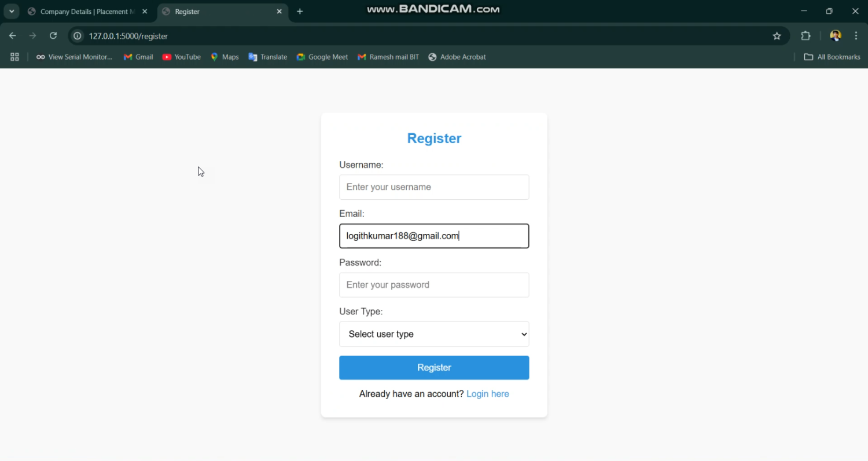This screenshot has width=868, height=461.
Task: Minimize the Chrome window
Action: pyautogui.click(x=804, y=11)
